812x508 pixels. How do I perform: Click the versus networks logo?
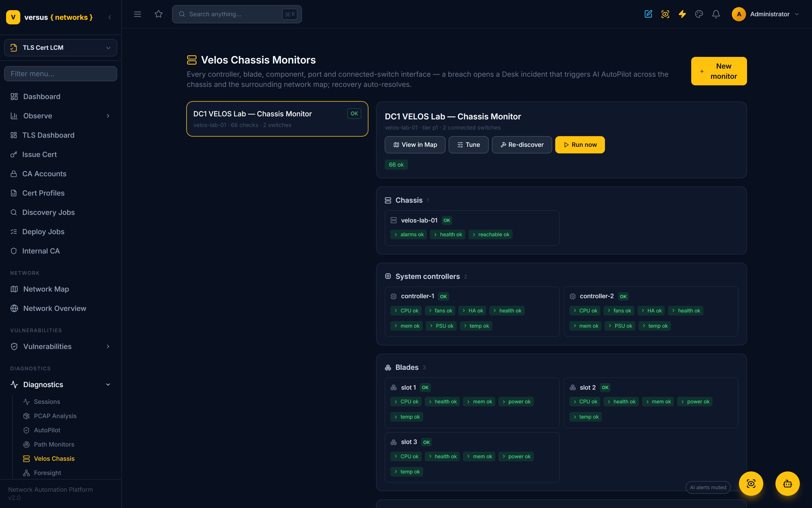tap(49, 17)
